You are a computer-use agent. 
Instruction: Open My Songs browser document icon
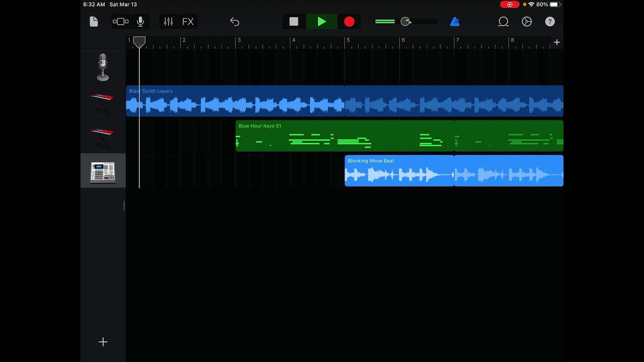tap(94, 22)
